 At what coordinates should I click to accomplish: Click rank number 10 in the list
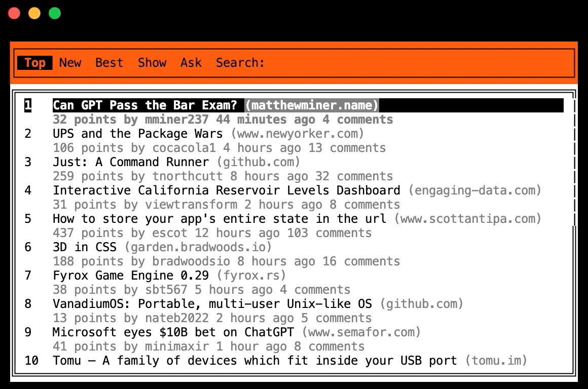click(31, 361)
